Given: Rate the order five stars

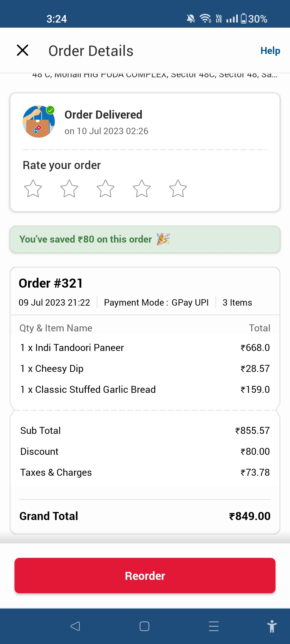Looking at the screenshot, I should (178, 189).
